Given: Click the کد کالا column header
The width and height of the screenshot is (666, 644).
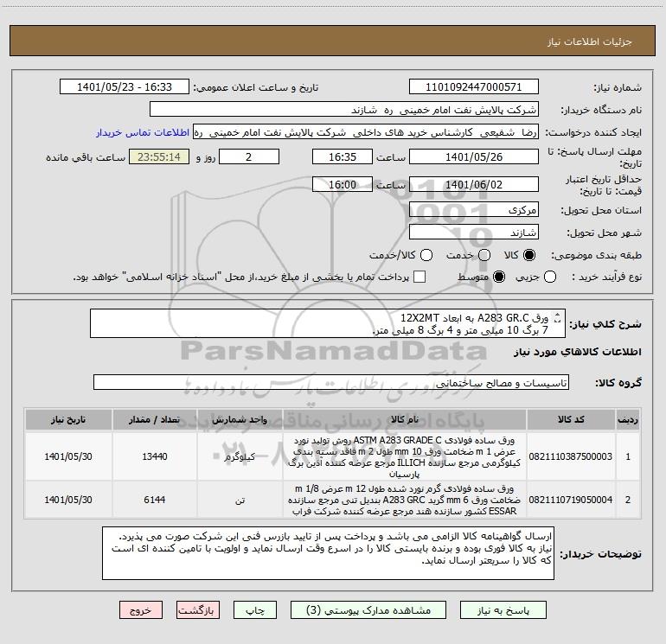Looking at the screenshot, I should coord(571,419).
